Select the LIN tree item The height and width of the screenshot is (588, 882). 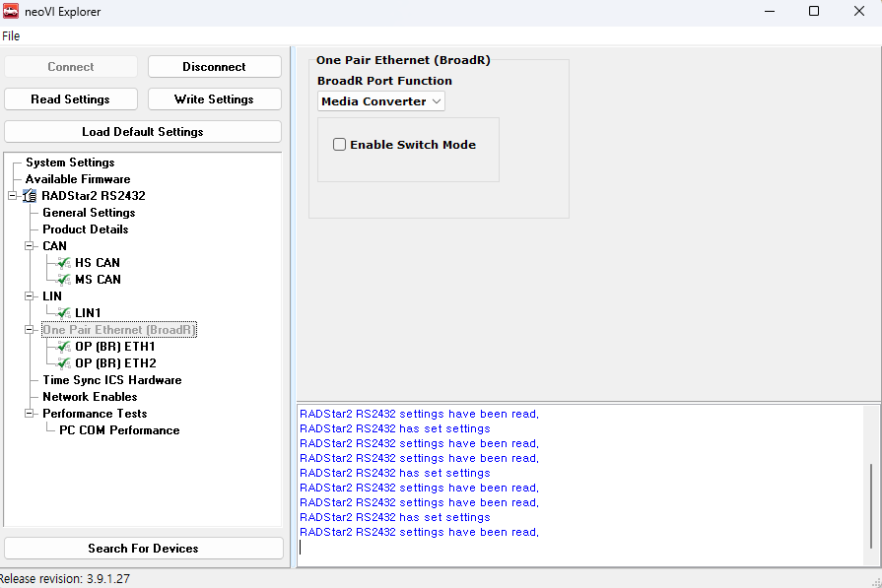point(52,296)
